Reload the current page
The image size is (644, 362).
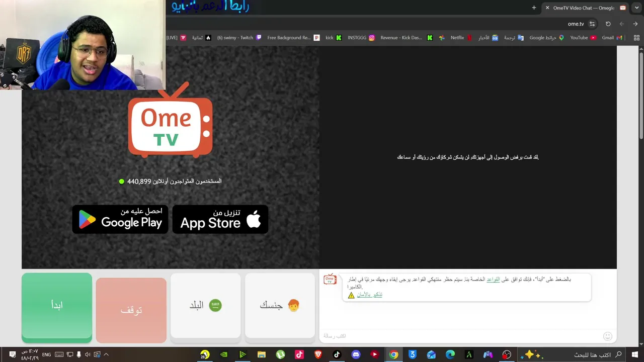click(608, 24)
